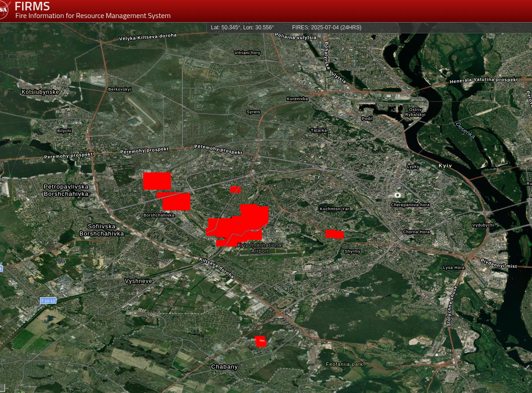Click the Desenka river label
532x393 pixels.
click(x=465, y=130)
